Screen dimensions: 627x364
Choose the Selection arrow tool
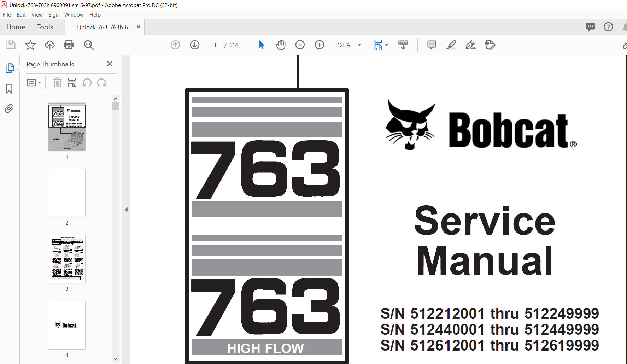261,45
